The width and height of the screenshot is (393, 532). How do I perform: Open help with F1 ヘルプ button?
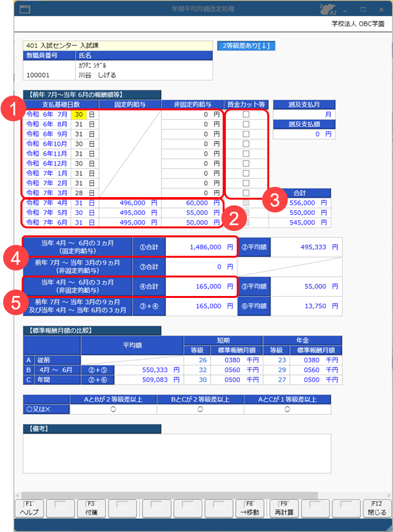29,508
